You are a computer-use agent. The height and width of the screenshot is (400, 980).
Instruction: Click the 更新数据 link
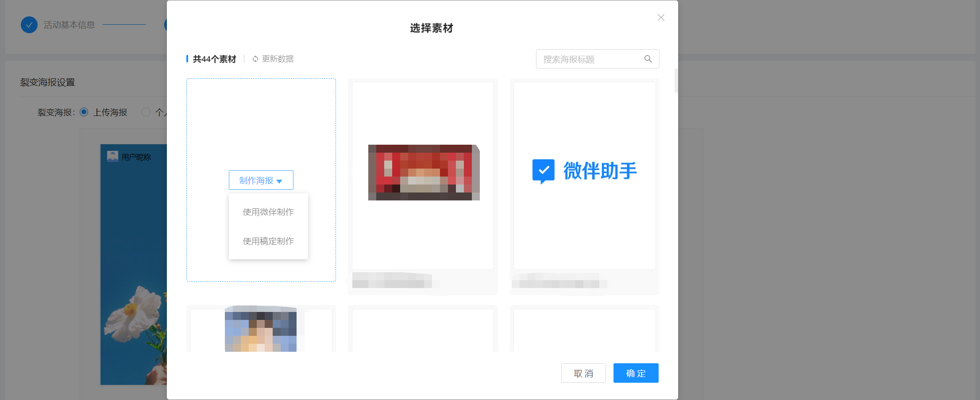278,59
